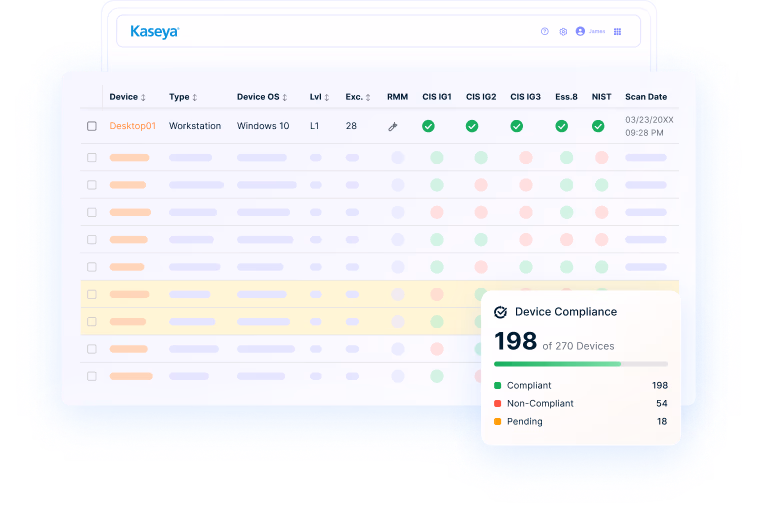Click the Compliant legend label
Screen dimensions: 758x520
coord(529,386)
